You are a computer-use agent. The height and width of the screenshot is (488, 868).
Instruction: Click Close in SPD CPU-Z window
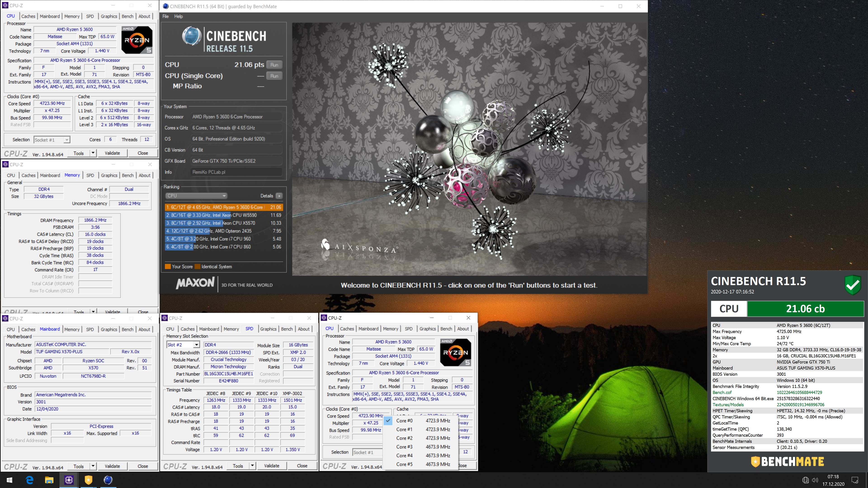302,466
